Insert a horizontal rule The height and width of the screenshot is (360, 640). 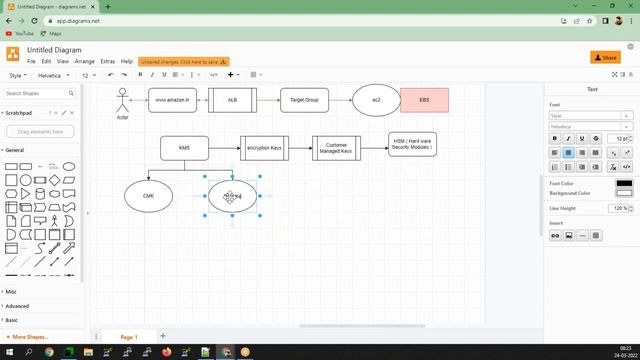pyautogui.click(x=582, y=236)
